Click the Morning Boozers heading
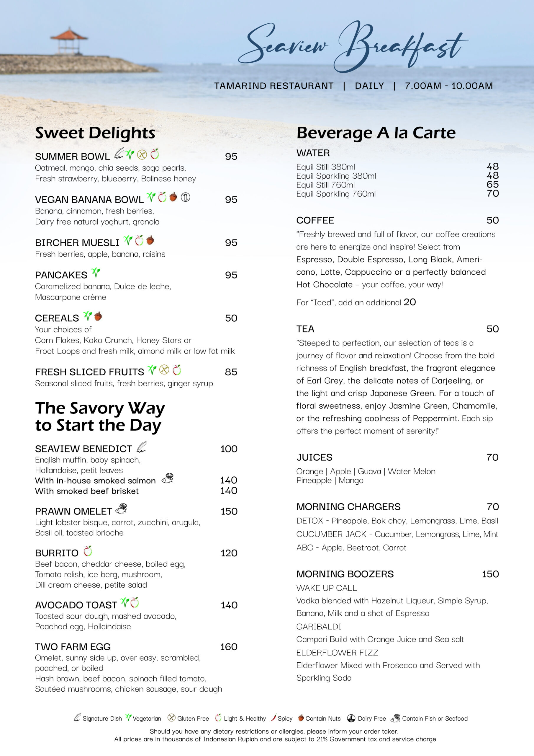 click(x=345, y=574)
